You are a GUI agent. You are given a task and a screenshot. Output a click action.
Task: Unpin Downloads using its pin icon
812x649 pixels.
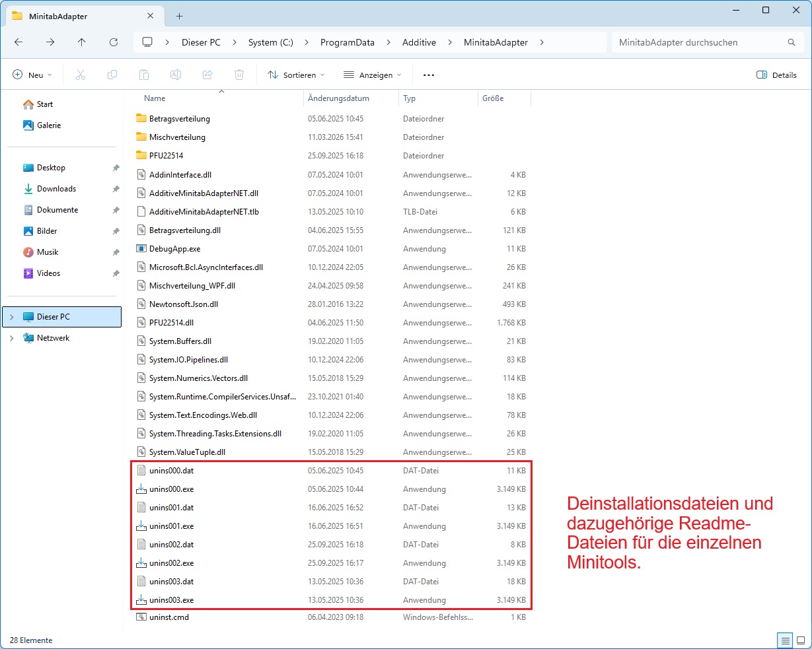click(x=116, y=189)
